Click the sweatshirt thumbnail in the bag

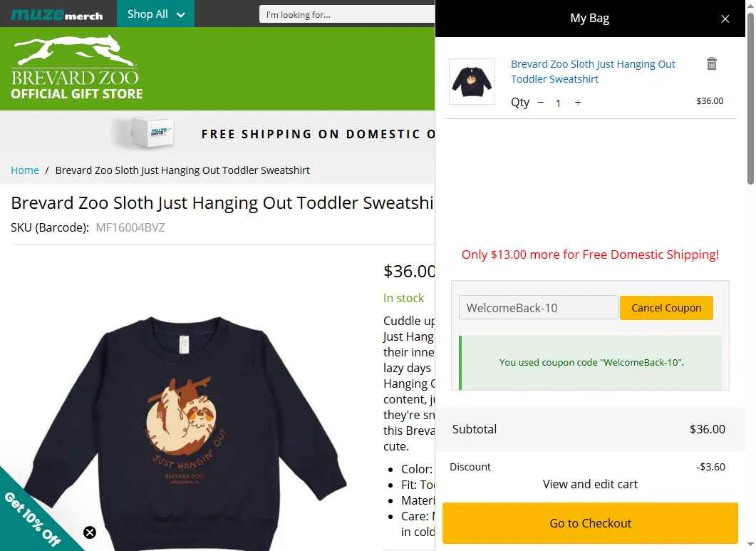pos(472,82)
